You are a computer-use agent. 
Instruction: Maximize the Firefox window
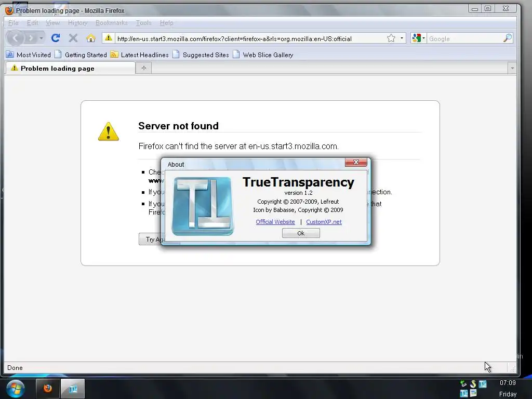click(488, 8)
